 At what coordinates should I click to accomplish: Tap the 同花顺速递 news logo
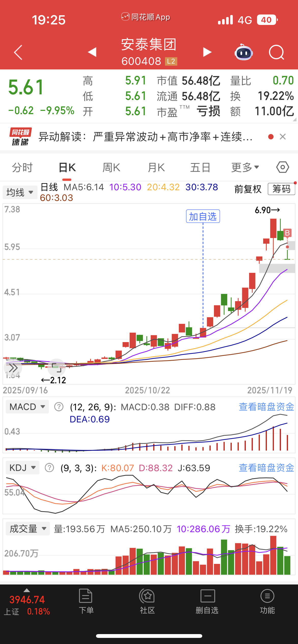[x=20, y=137]
